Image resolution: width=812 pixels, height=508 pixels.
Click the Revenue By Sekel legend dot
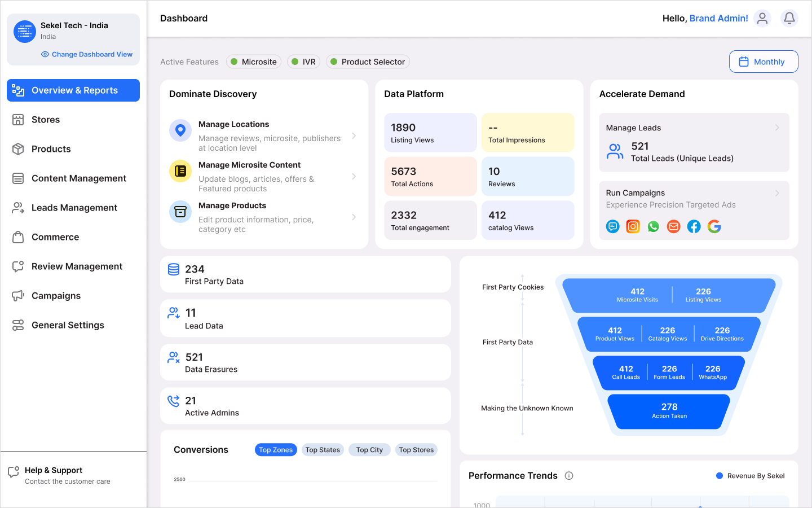pos(720,476)
